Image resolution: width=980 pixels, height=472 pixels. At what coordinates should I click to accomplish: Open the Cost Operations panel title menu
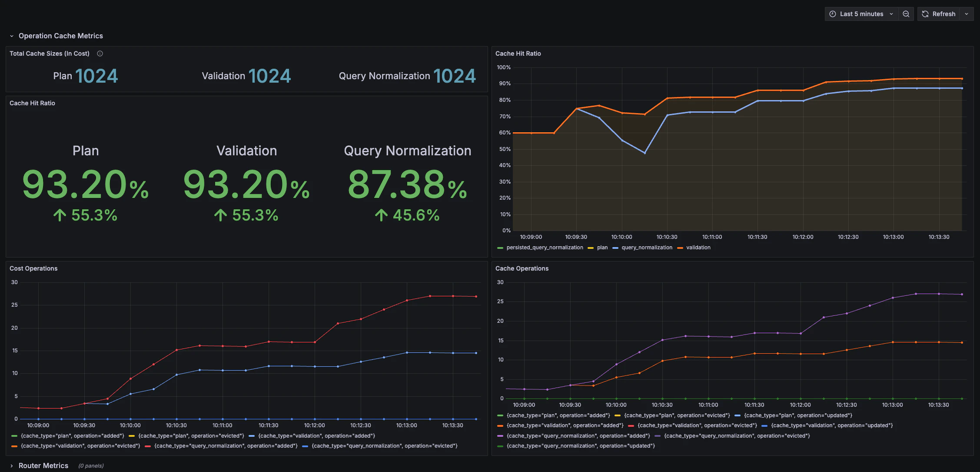tap(33, 268)
